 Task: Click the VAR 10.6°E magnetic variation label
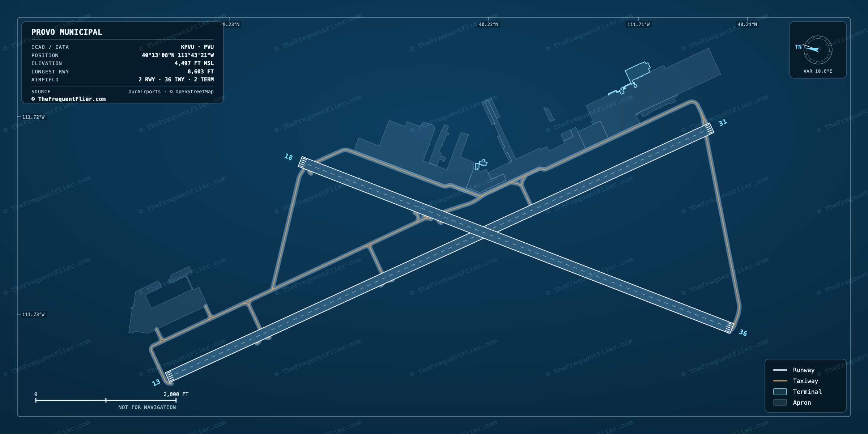[x=818, y=71]
